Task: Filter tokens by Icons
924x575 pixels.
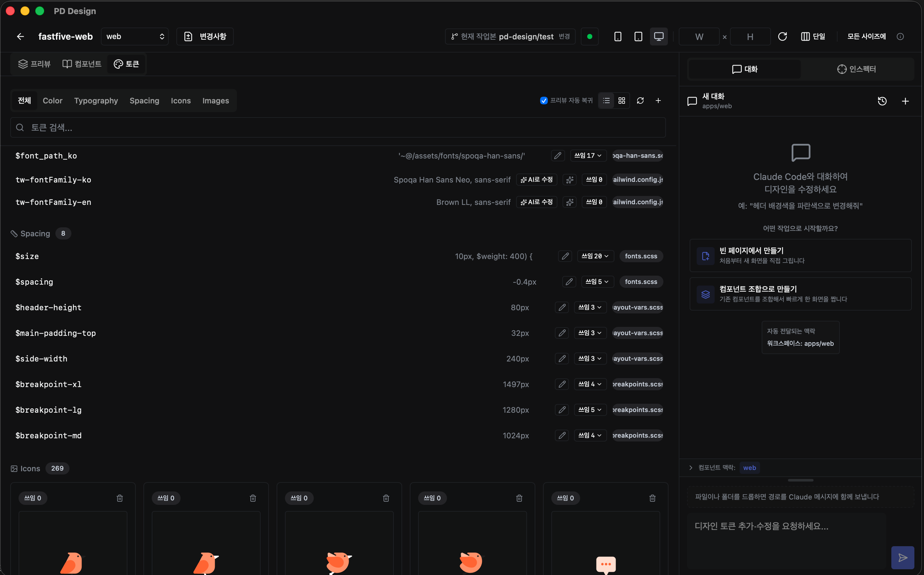Action: click(x=181, y=101)
